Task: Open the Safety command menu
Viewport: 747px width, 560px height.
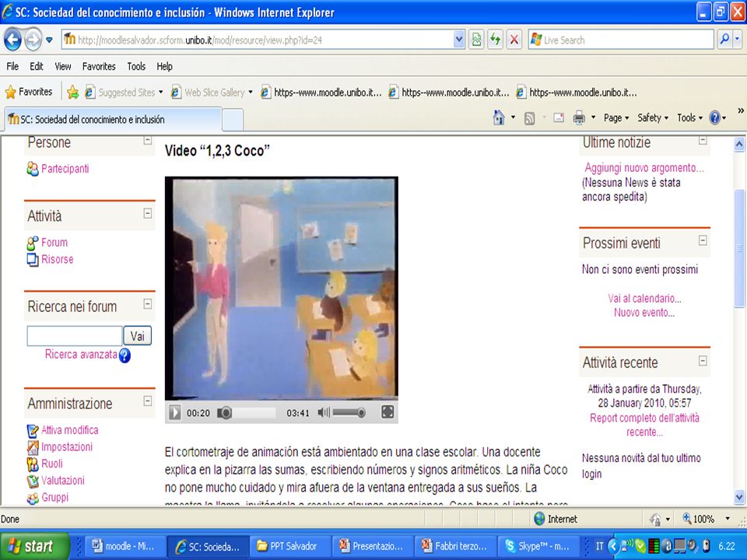Action: click(x=653, y=117)
